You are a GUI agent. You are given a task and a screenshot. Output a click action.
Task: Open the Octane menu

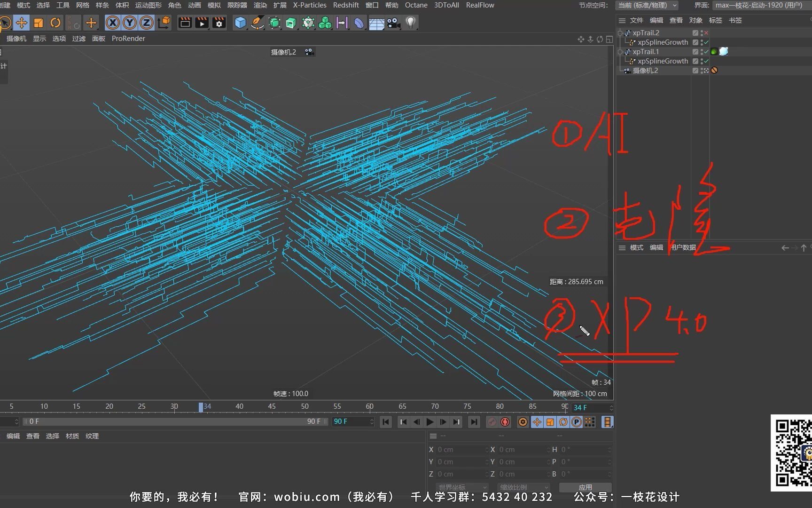click(416, 5)
